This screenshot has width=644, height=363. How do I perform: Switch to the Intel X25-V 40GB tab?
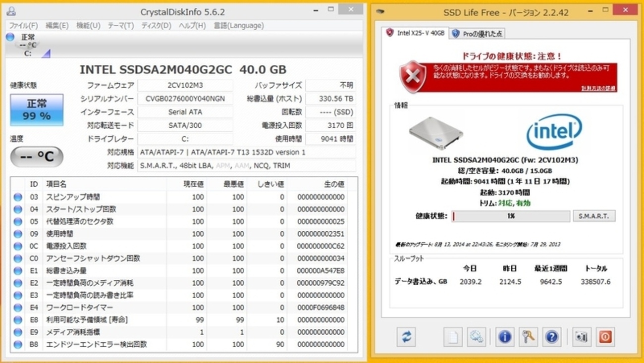point(415,33)
